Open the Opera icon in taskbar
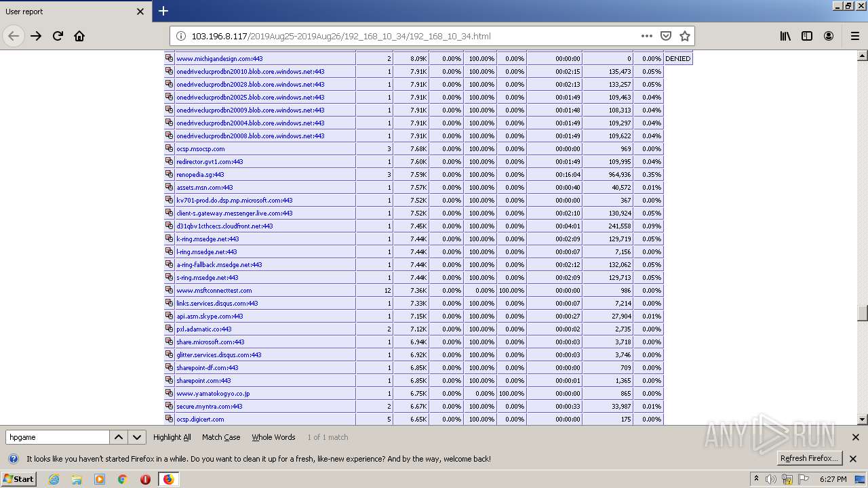This screenshot has width=868, height=488. point(145,479)
